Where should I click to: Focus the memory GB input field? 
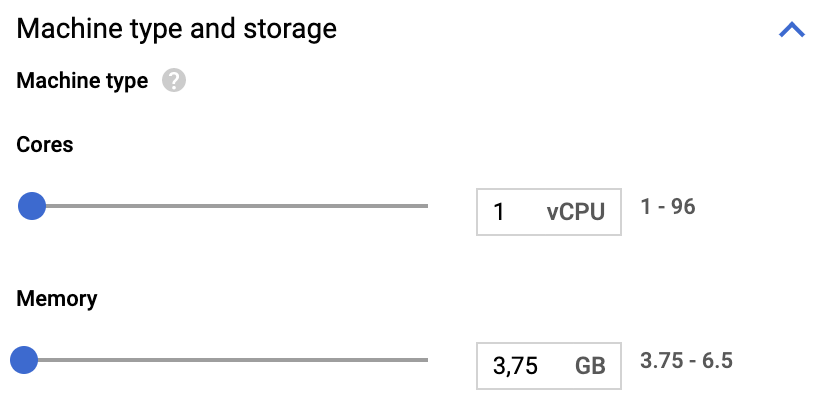tap(549, 366)
